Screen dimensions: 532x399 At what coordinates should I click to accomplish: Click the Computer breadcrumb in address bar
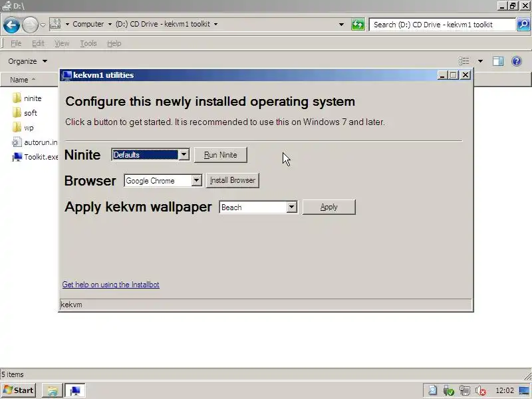(88, 24)
